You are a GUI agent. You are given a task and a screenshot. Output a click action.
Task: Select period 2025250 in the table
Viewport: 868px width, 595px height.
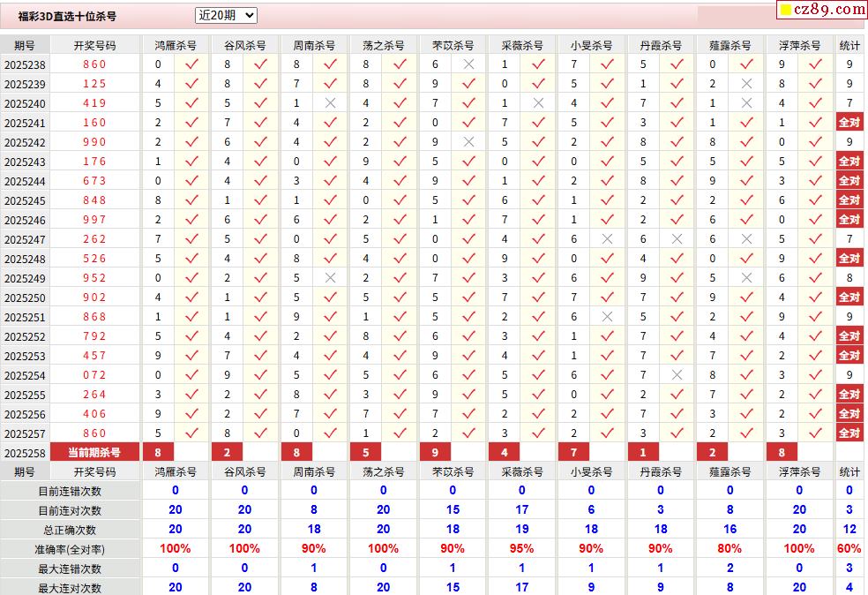(x=25, y=297)
